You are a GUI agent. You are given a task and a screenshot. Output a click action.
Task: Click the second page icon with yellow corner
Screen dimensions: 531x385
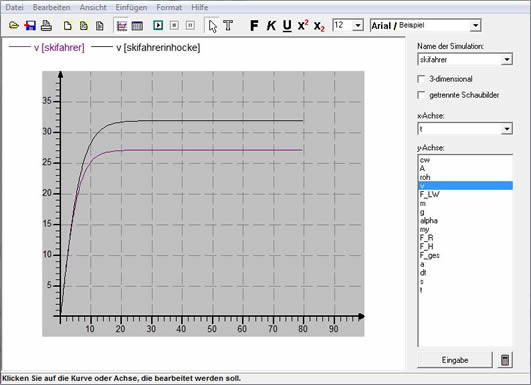point(84,26)
